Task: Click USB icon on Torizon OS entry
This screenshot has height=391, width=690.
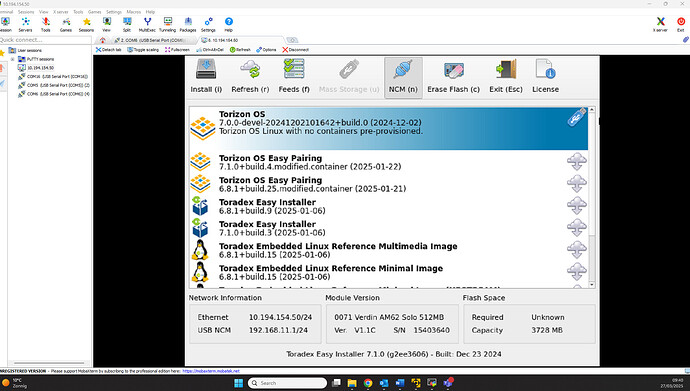Action: click(577, 117)
